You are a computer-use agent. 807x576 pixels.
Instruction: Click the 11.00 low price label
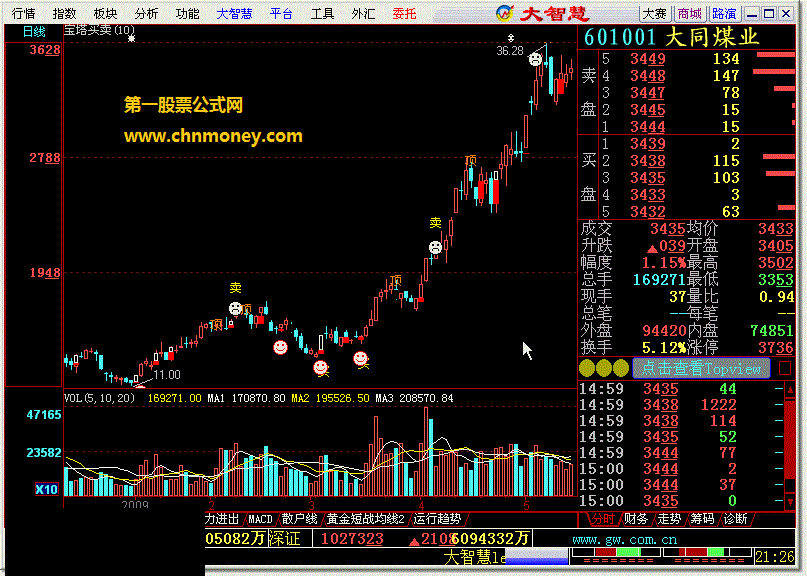coord(167,375)
